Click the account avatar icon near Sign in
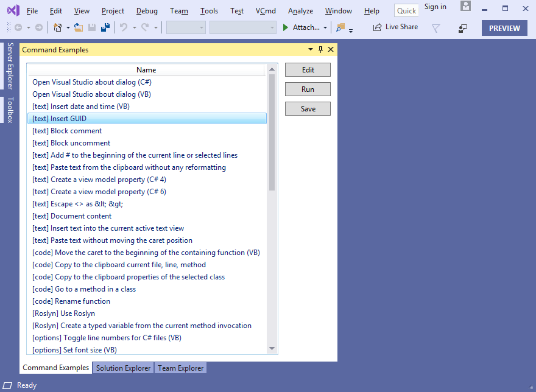Viewport: 536px width, 392px height. (x=465, y=7)
